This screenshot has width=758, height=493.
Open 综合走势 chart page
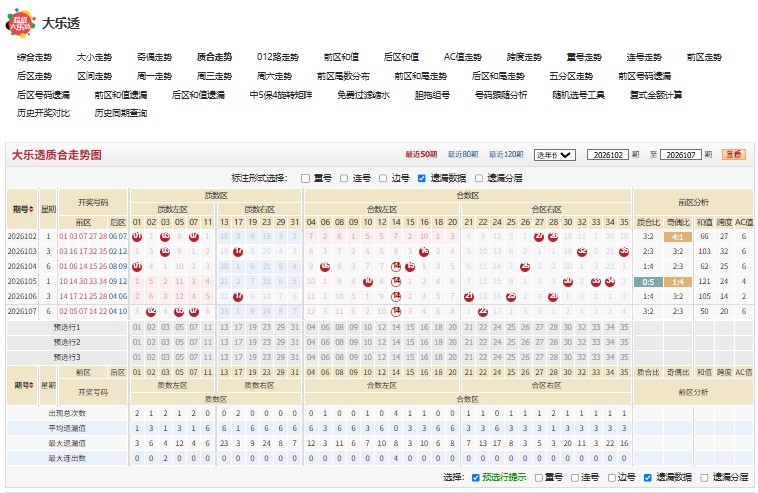pyautogui.click(x=34, y=57)
